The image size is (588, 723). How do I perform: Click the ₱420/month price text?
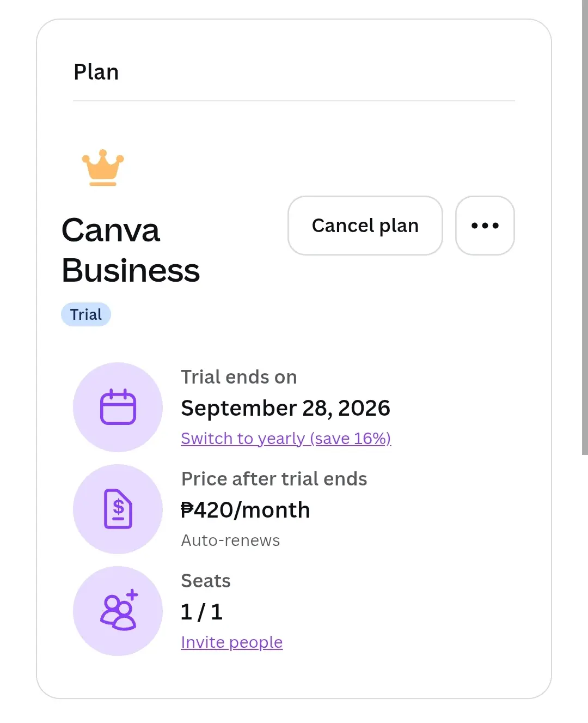[x=245, y=510]
